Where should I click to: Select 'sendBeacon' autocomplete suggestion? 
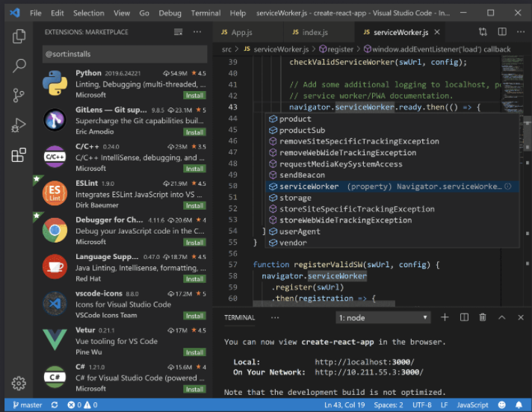pos(392,175)
